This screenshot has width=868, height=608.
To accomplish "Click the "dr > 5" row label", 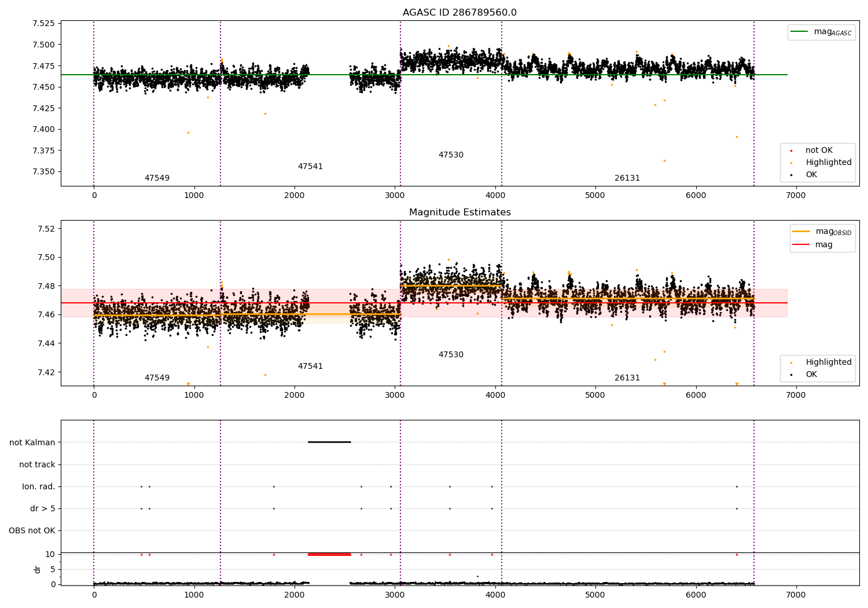I will tap(43, 508).
